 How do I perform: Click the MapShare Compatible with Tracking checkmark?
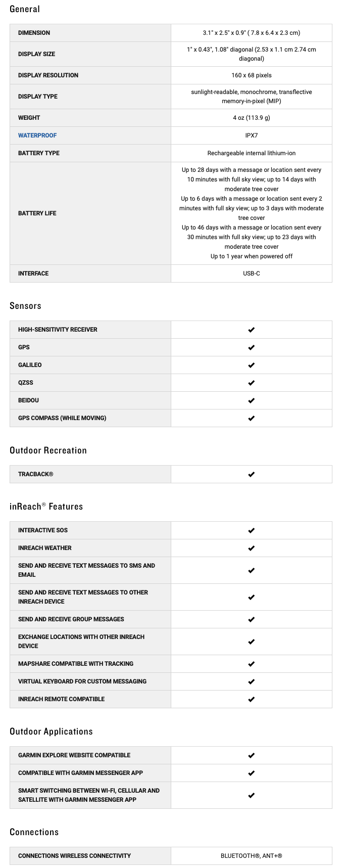(x=252, y=664)
